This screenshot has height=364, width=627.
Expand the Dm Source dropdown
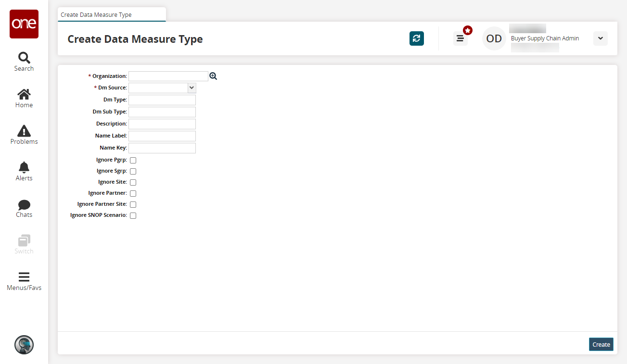pyautogui.click(x=192, y=88)
